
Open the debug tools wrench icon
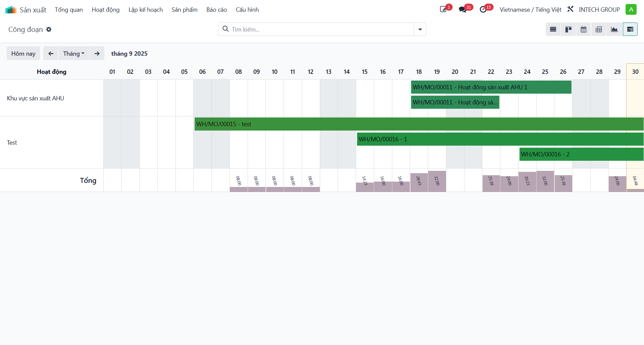coord(570,9)
